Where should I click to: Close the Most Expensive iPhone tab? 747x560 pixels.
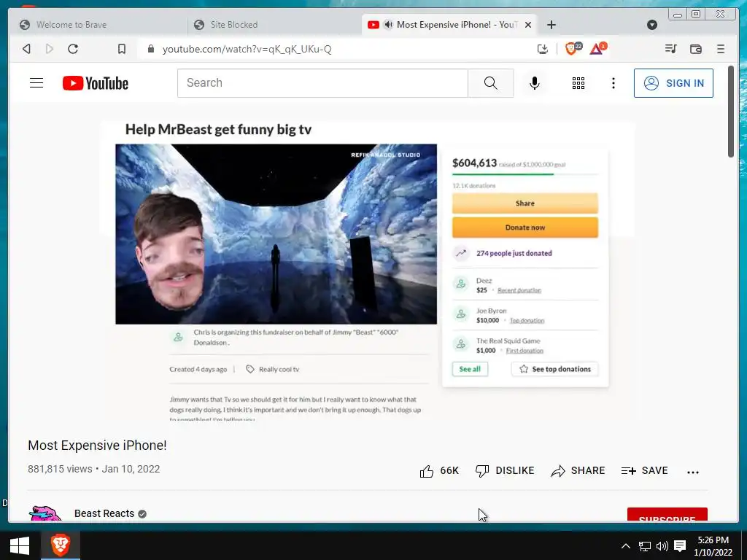coord(528,25)
